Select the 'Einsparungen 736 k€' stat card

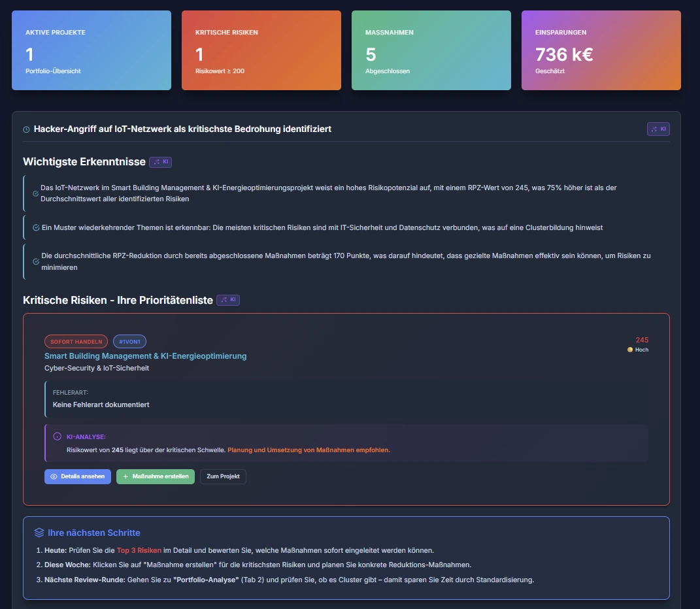(x=601, y=50)
